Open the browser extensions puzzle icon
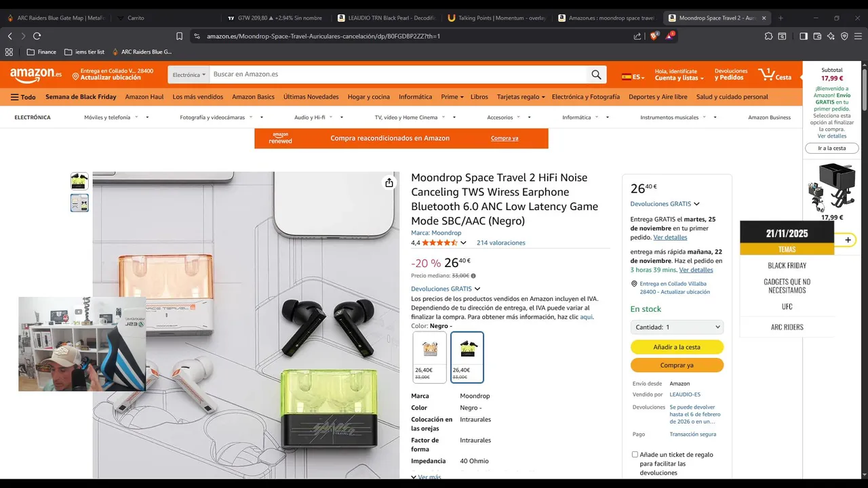 pos(768,36)
